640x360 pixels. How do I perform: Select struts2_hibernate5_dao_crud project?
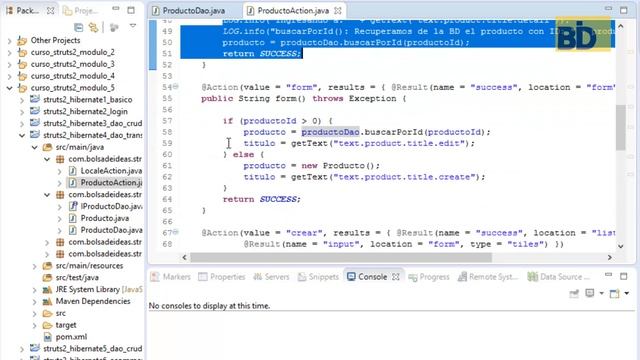coord(92,349)
